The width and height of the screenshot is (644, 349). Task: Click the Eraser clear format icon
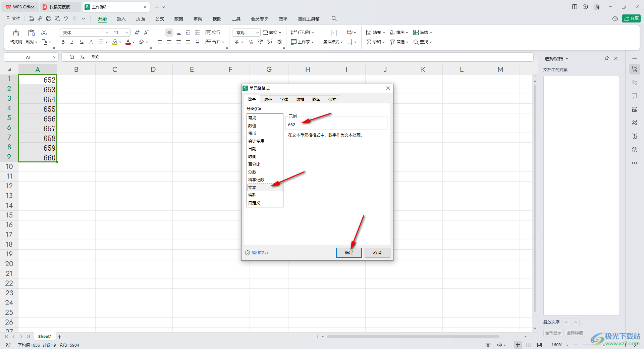point(142,42)
